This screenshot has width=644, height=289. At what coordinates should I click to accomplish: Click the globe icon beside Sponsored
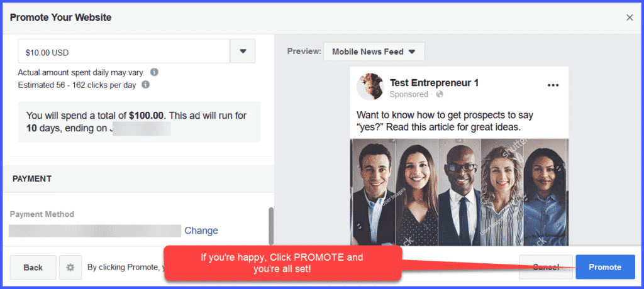(x=439, y=94)
